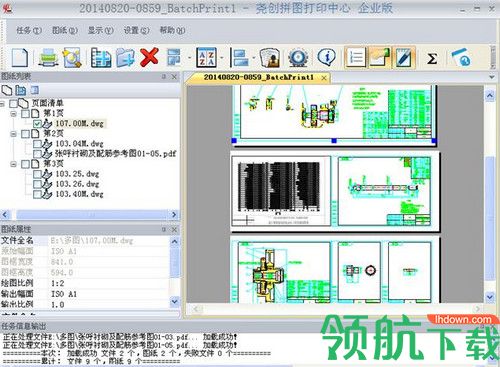This screenshot has height=367, width=500.
Task: Click the preview scrollbar down arrow
Action: tap(490, 296)
